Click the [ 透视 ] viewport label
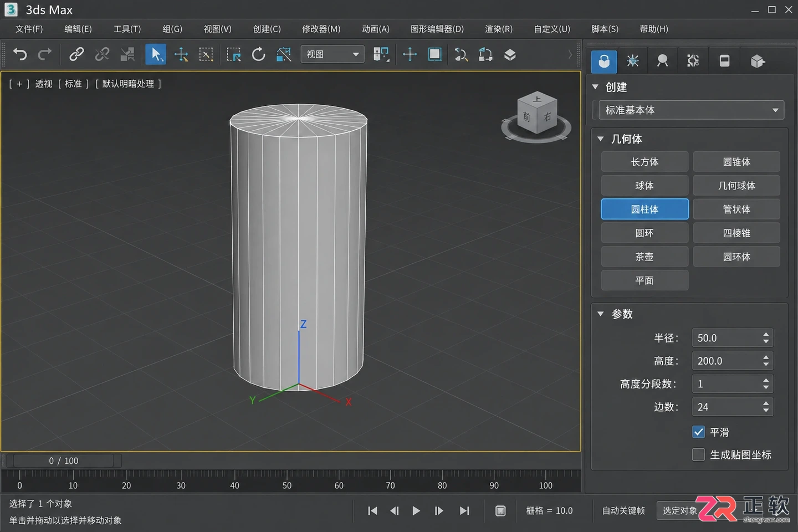This screenshot has height=532, width=798. 44,84
